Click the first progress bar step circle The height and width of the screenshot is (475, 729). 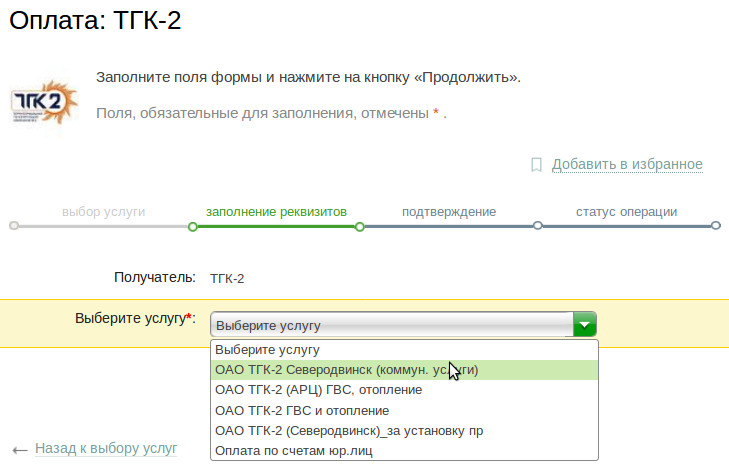13,226
